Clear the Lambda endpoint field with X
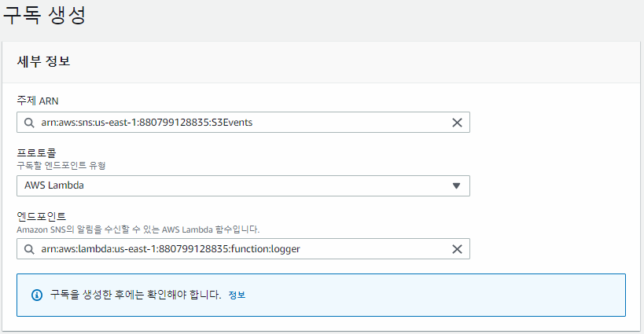 coord(457,249)
